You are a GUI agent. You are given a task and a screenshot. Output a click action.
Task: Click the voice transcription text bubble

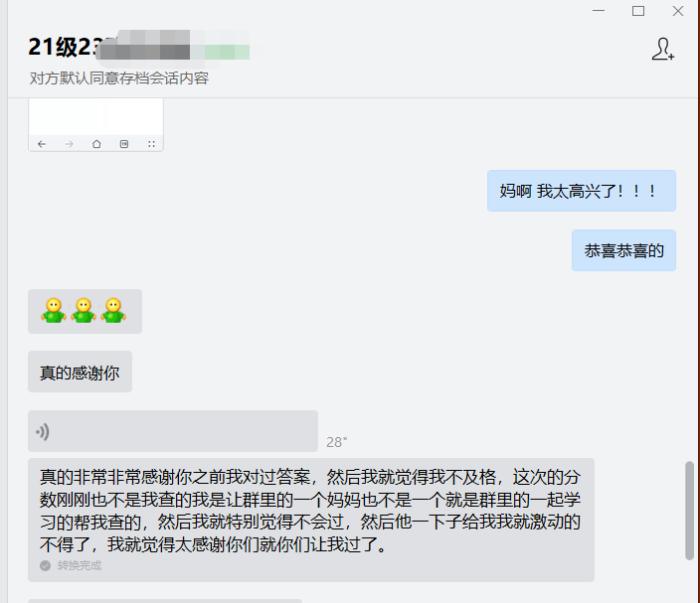coord(311,520)
